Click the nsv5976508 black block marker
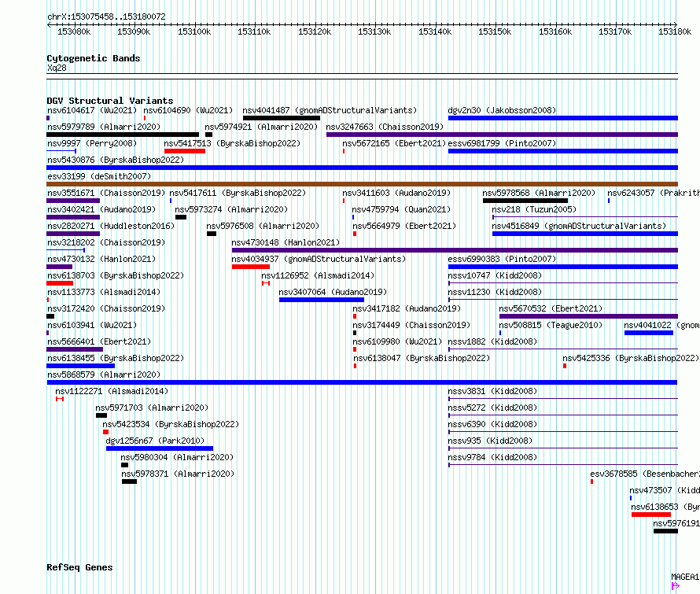700x594 pixels. tap(212, 234)
